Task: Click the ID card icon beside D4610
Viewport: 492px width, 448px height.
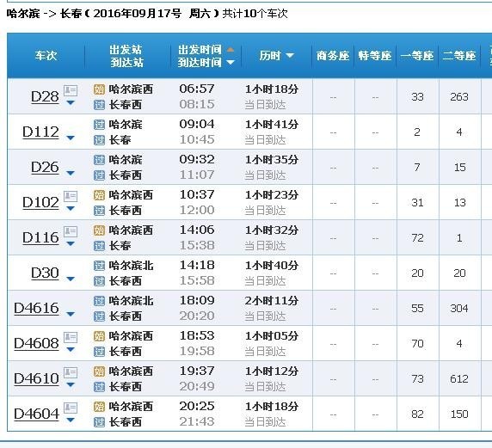Action: pos(71,372)
